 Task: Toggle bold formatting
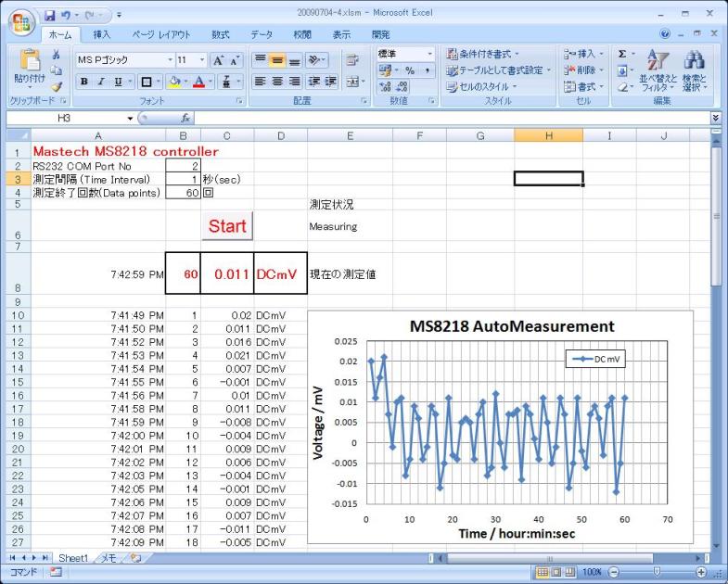[x=84, y=82]
